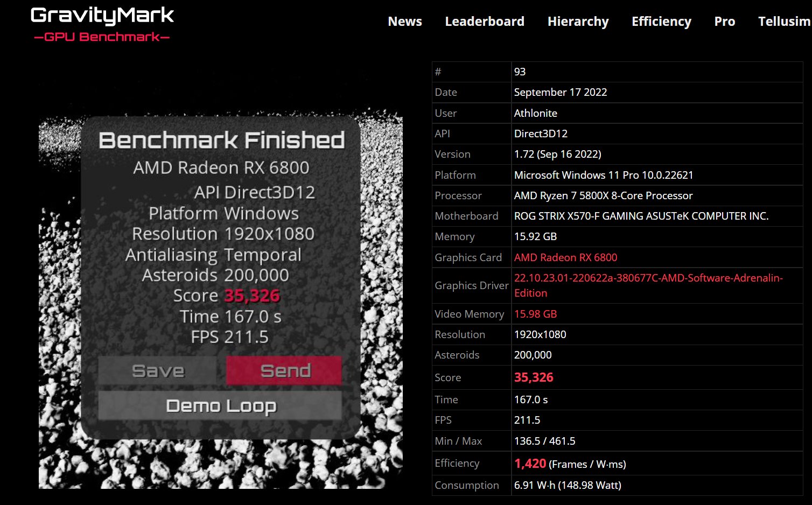This screenshot has width=812, height=505.
Task: Visit the Tellusim link in navigation
Action: pyautogui.click(x=785, y=22)
